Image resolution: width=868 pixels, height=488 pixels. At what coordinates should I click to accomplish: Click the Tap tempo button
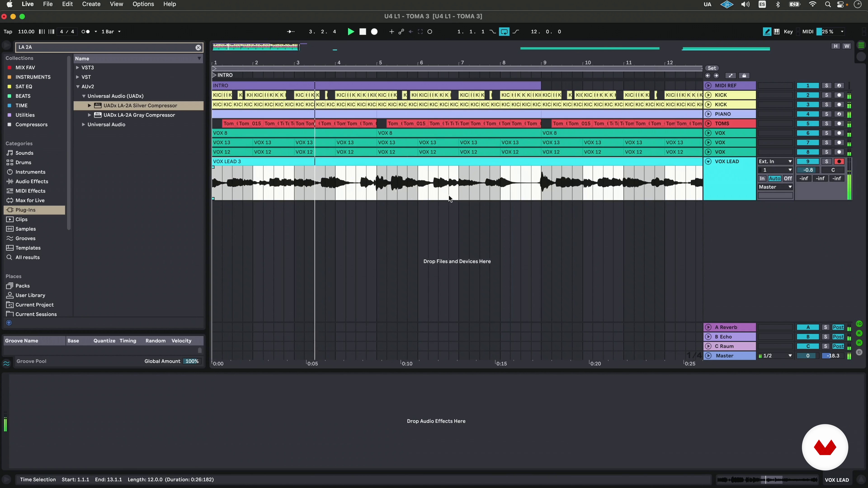(x=8, y=32)
